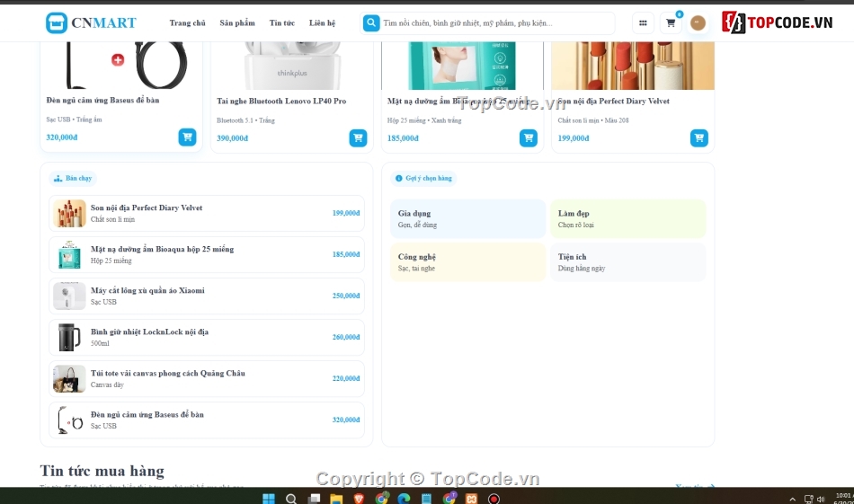Select the Làm đẹp category card
Viewport: 854px width, 504px height.
[x=628, y=219]
